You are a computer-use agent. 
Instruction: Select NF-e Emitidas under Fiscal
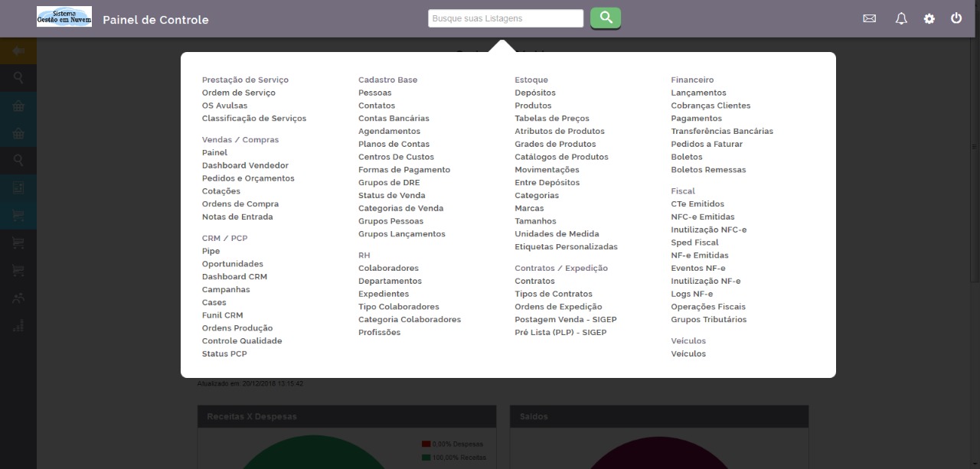699,256
